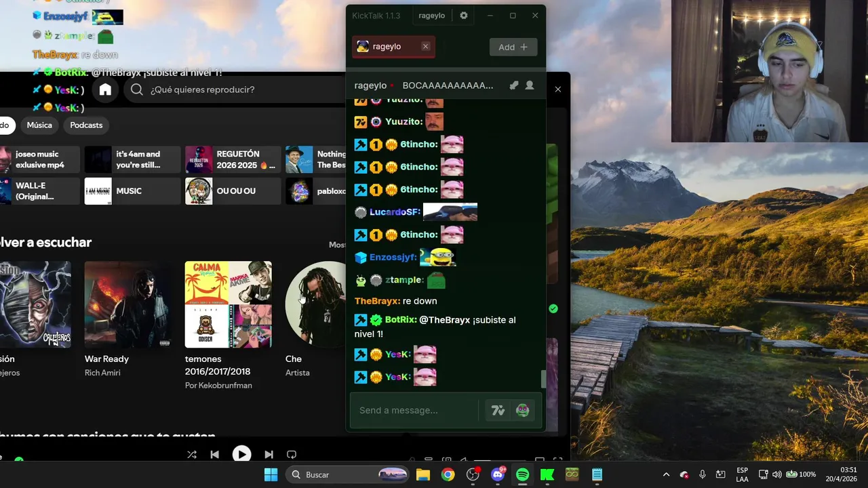Open OU OU OU tile in Spotify
Image resolution: width=868 pixels, height=488 pixels.
coord(233,191)
